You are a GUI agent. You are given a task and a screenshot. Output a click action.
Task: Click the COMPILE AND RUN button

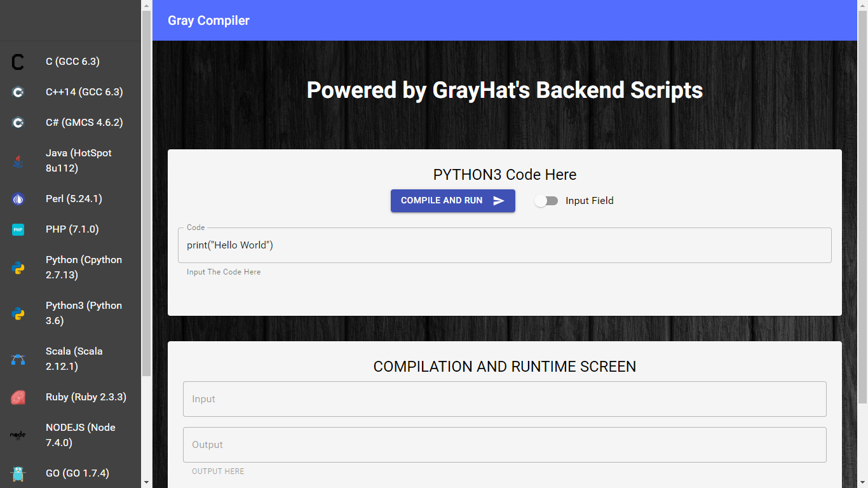[x=453, y=201]
